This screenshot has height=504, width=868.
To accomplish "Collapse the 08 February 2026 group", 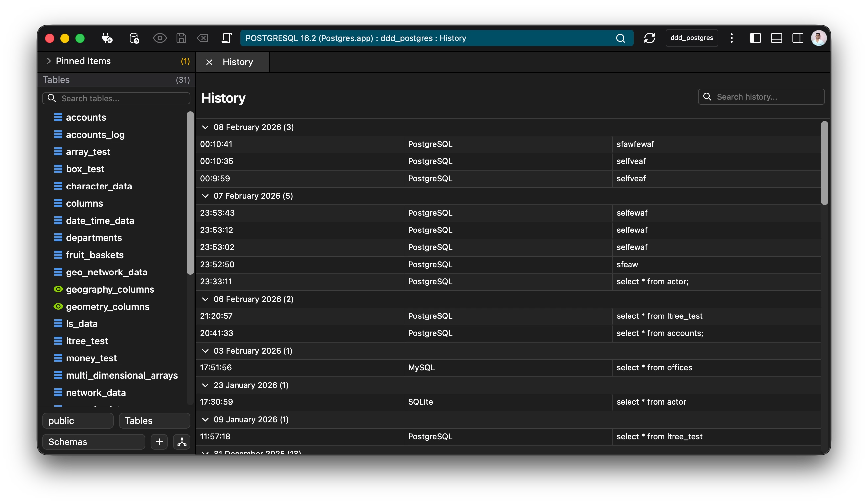I will tap(205, 127).
